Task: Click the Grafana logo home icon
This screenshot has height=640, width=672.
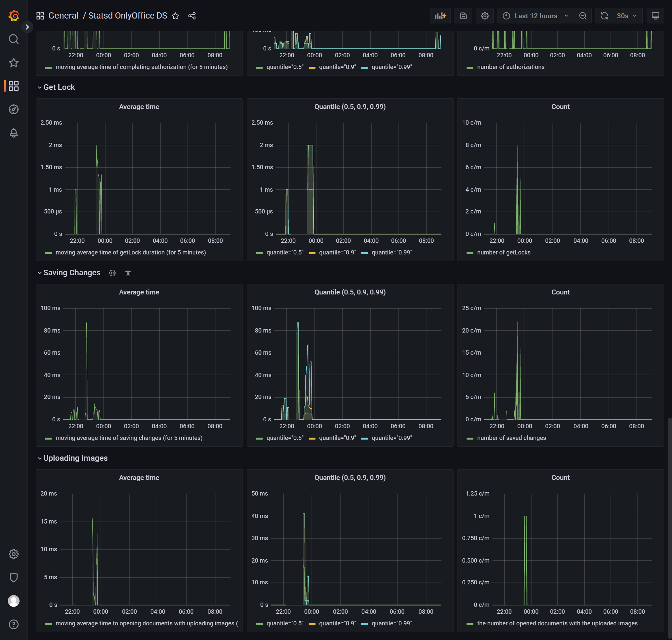Action: (x=14, y=16)
